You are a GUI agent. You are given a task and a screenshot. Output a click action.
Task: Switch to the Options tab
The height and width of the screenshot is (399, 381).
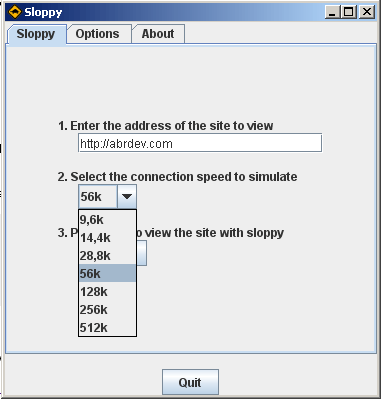coord(98,34)
